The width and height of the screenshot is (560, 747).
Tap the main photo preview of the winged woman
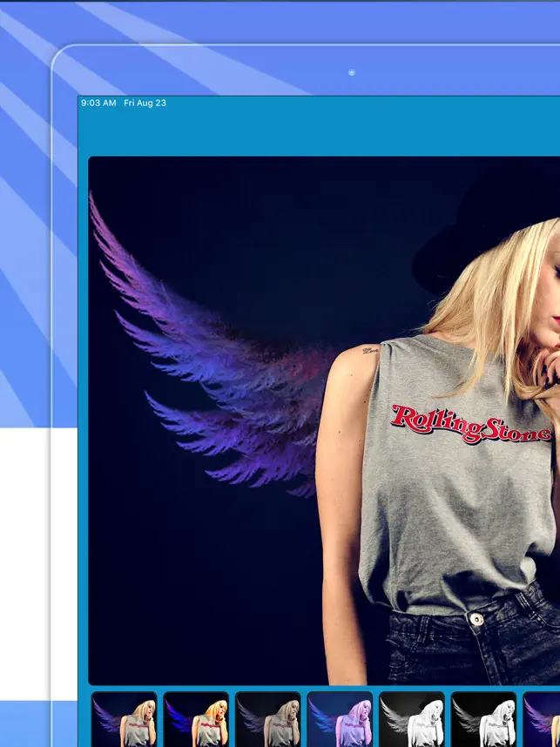point(324,421)
